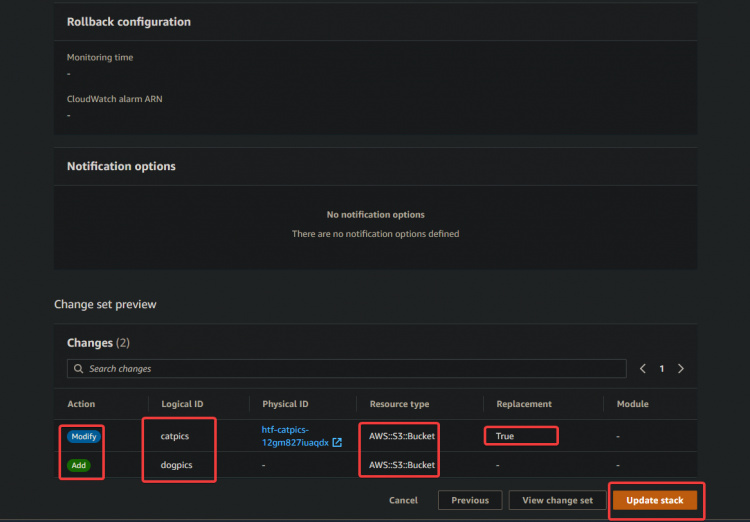Select page number 1 in pagination
Viewport: 750px width, 522px height.
[x=661, y=369]
